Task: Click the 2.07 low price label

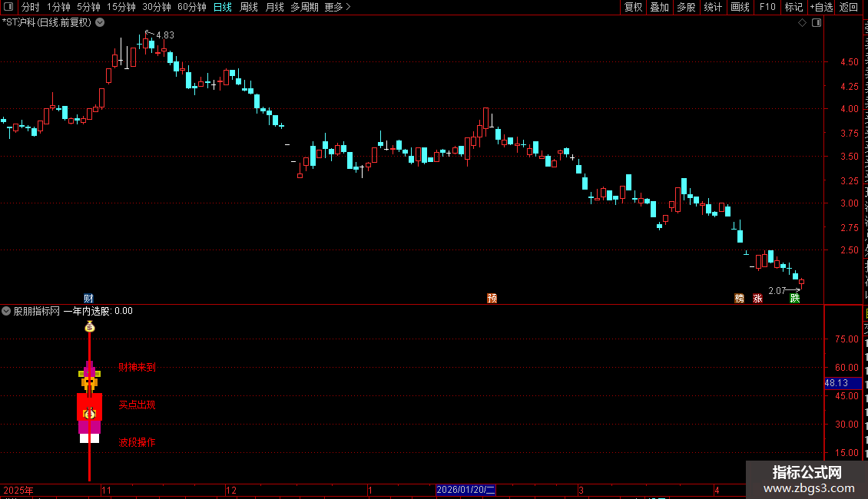Action: [777, 290]
